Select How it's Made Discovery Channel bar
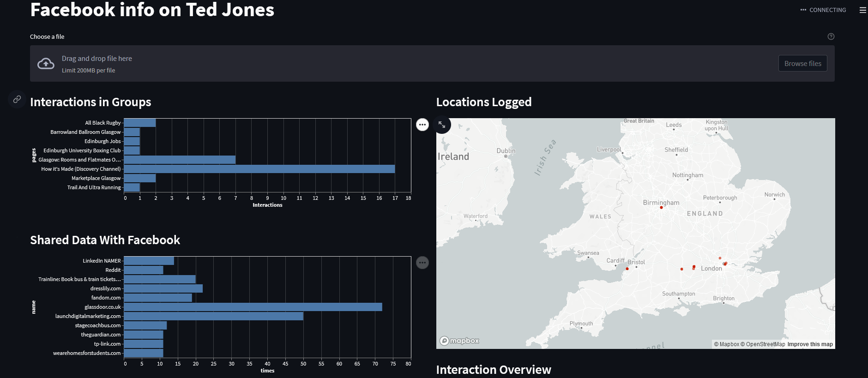This screenshot has height=378, width=868. [x=259, y=169]
